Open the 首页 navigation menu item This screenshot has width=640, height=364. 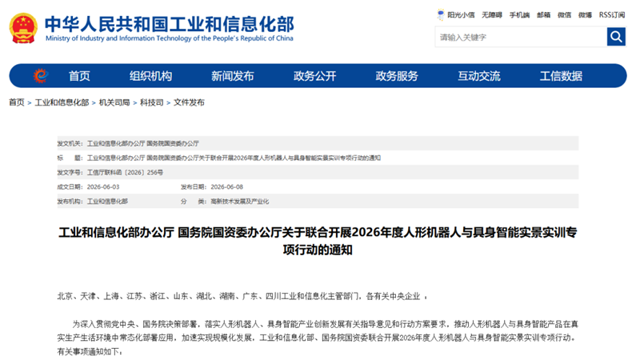[79, 76]
